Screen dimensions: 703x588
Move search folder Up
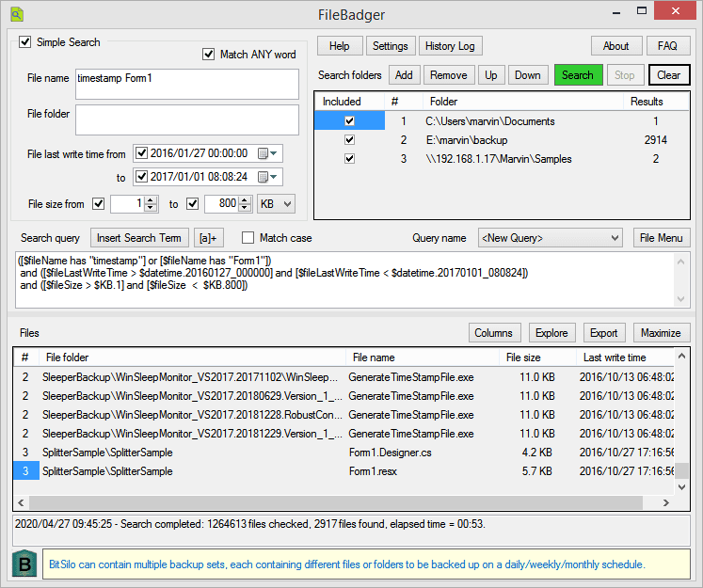[491, 75]
